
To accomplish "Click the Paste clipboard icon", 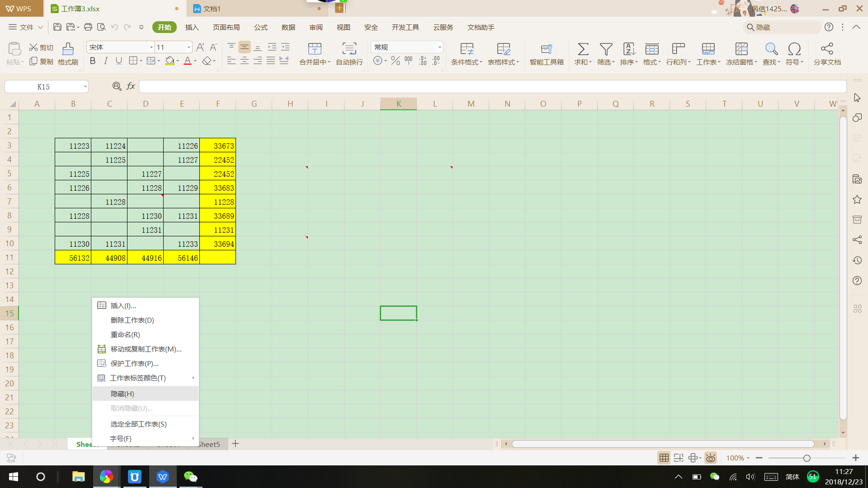I will pyautogui.click(x=14, y=49).
